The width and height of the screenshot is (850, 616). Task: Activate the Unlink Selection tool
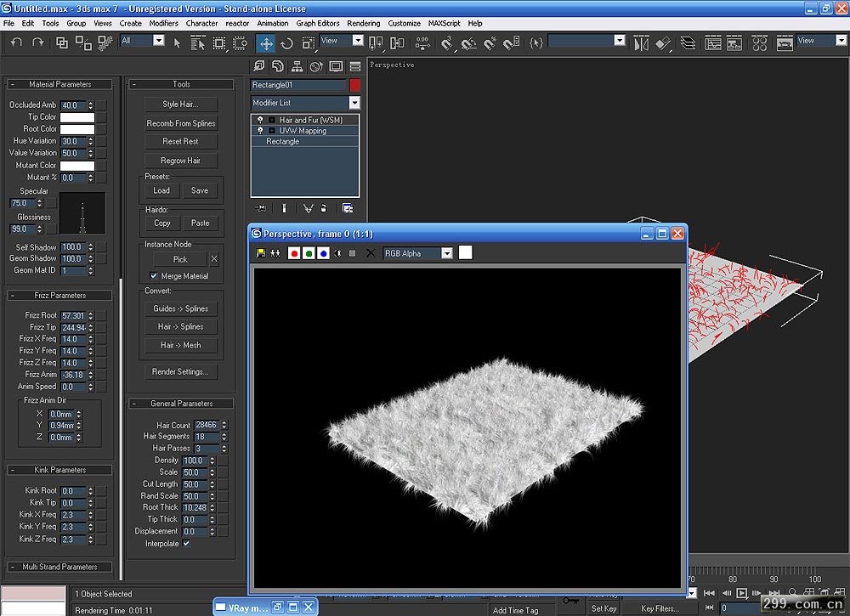83,42
